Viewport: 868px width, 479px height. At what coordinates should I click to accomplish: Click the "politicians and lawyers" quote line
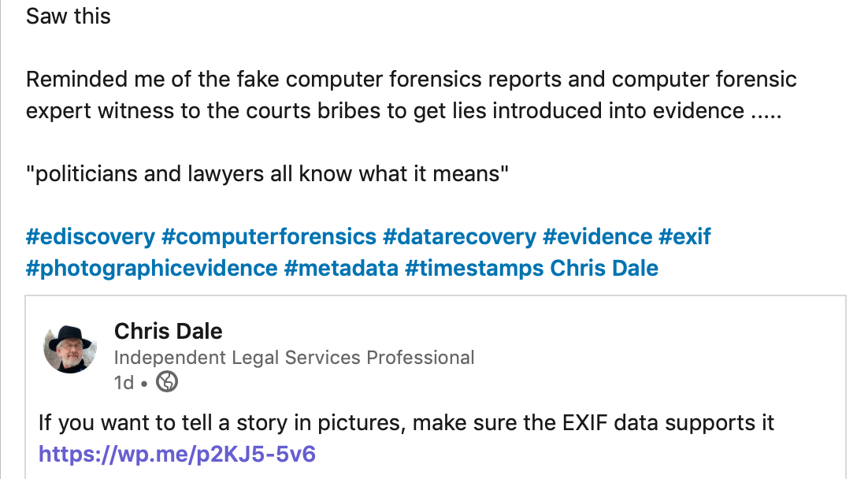(269, 173)
